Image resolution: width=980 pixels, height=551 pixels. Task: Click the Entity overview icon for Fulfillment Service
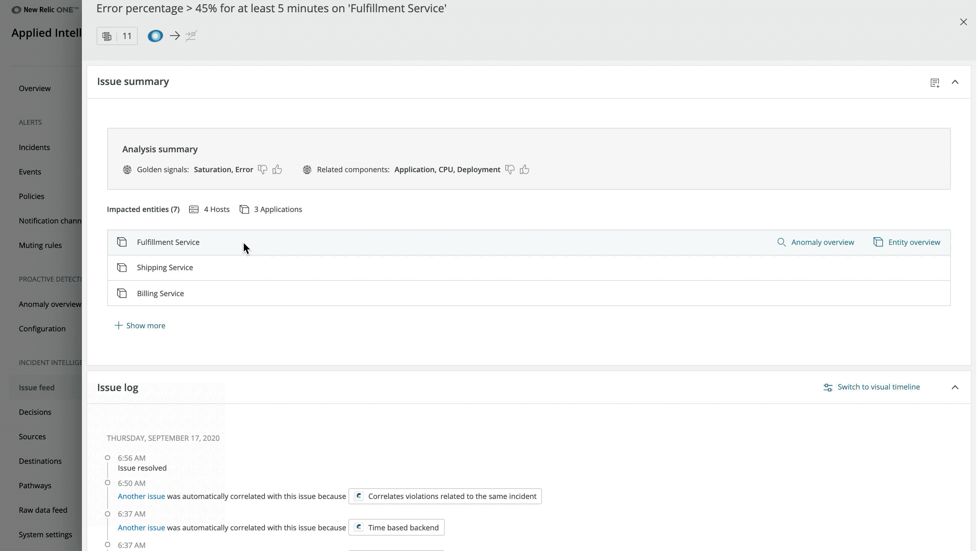879,241
